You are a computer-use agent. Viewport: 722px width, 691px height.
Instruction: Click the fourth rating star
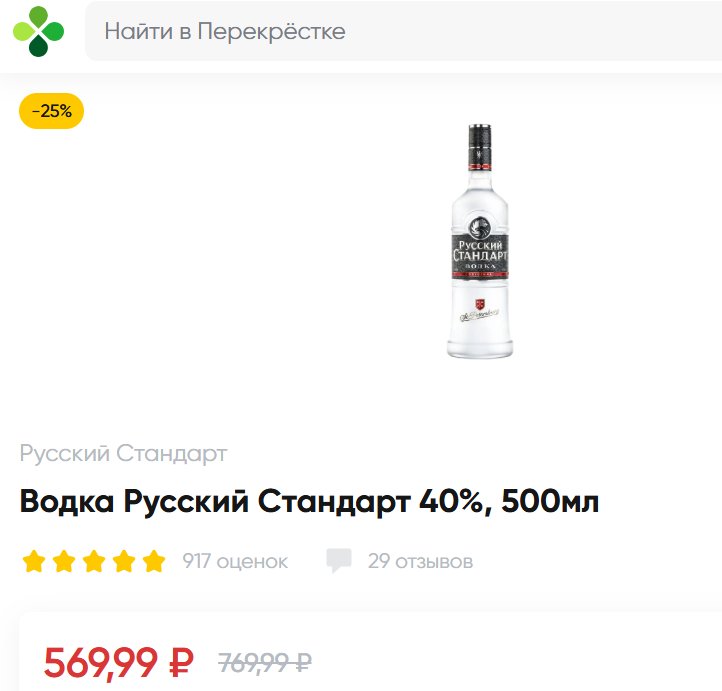pyautogui.click(x=124, y=561)
